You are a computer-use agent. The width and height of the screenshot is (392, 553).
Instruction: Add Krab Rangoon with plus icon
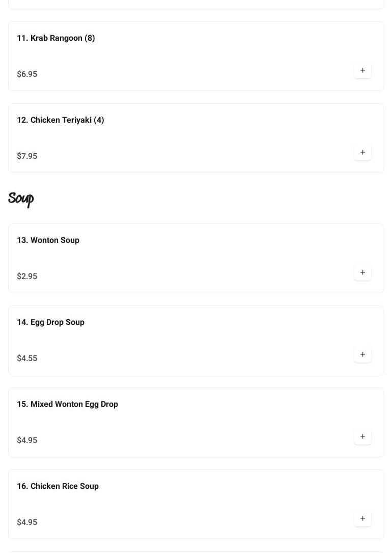pos(362,71)
